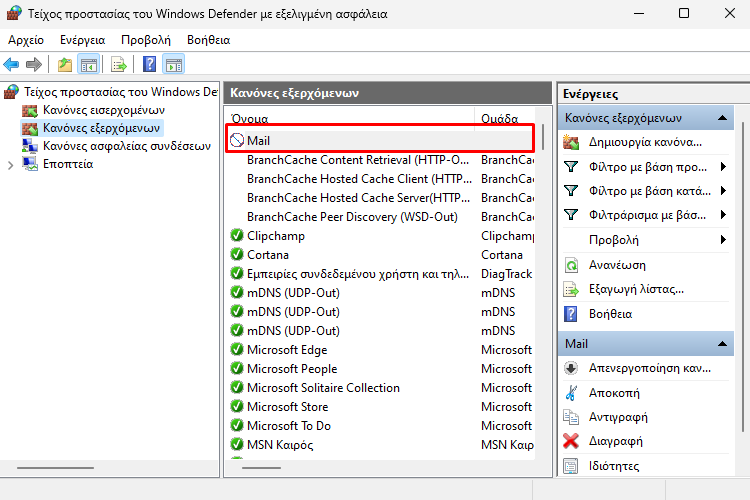Click the Up one level folder icon
This screenshot has width=750, height=500.
tap(65, 64)
